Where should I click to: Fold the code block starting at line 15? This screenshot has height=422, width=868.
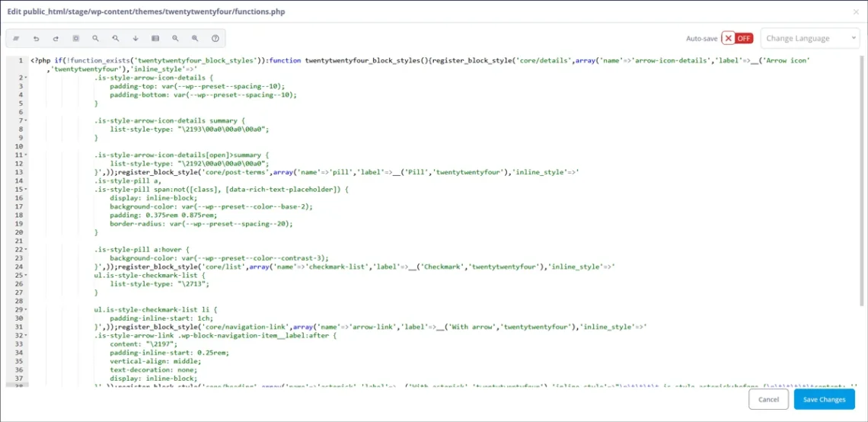click(x=26, y=189)
